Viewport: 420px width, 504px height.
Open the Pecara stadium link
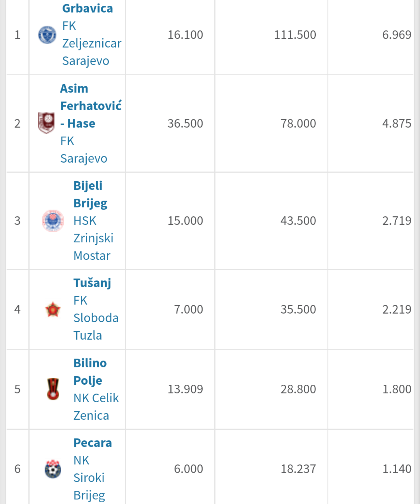[93, 443]
